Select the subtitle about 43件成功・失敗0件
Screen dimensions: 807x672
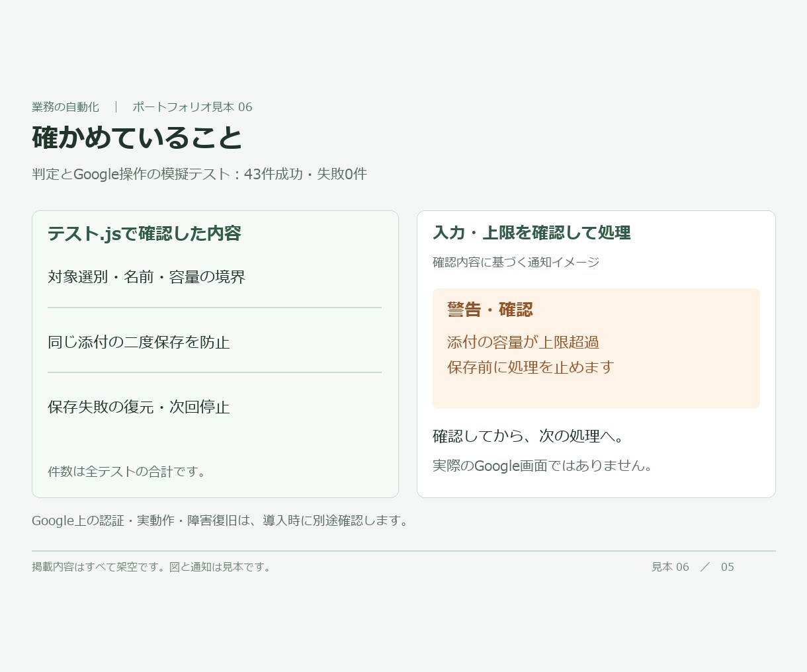[199, 174]
